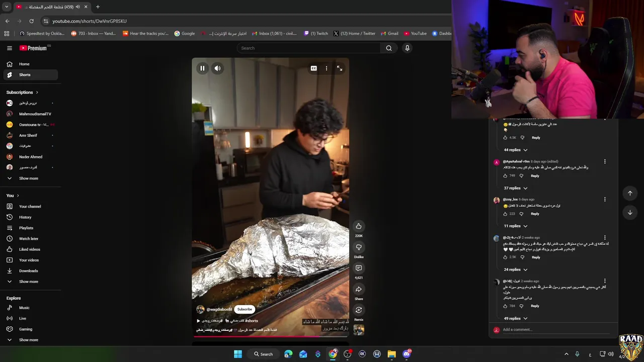Like @zoy_lox's comment
The image size is (644, 362).
coord(505,214)
